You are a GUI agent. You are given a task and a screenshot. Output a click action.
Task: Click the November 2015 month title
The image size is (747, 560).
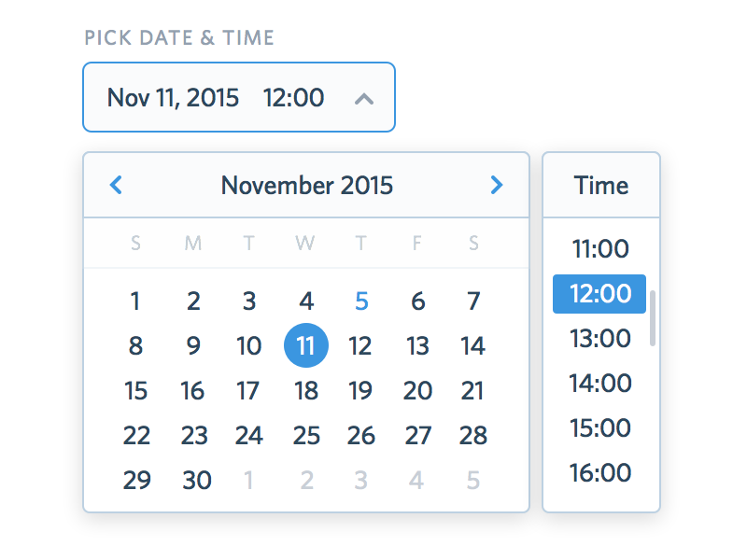[306, 185]
